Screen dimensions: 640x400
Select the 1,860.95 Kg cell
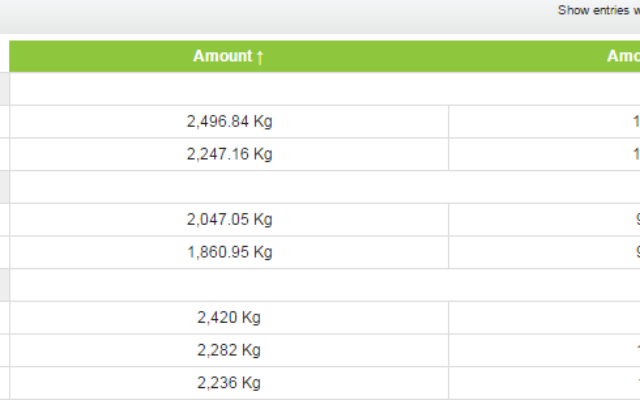click(x=229, y=252)
